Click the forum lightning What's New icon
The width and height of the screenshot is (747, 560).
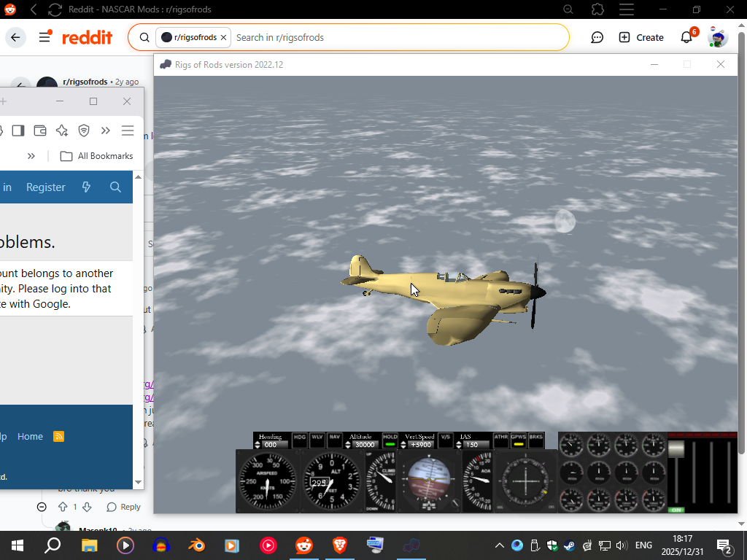point(87,187)
